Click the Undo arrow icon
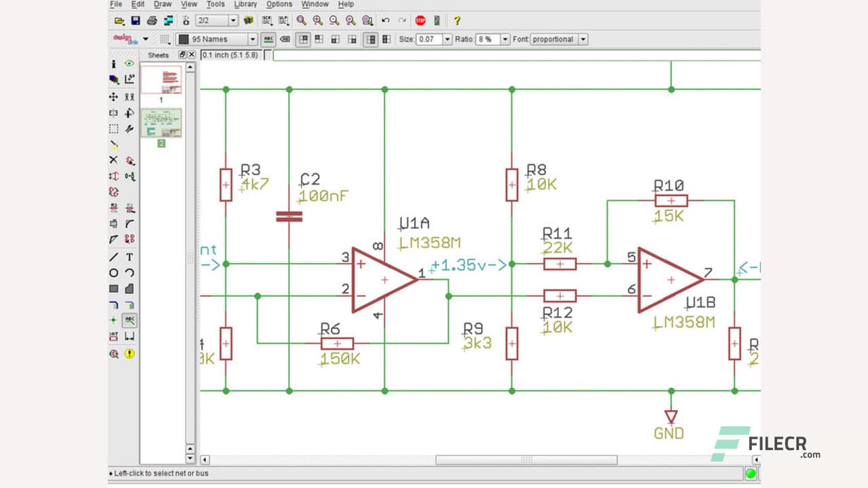 click(x=386, y=21)
